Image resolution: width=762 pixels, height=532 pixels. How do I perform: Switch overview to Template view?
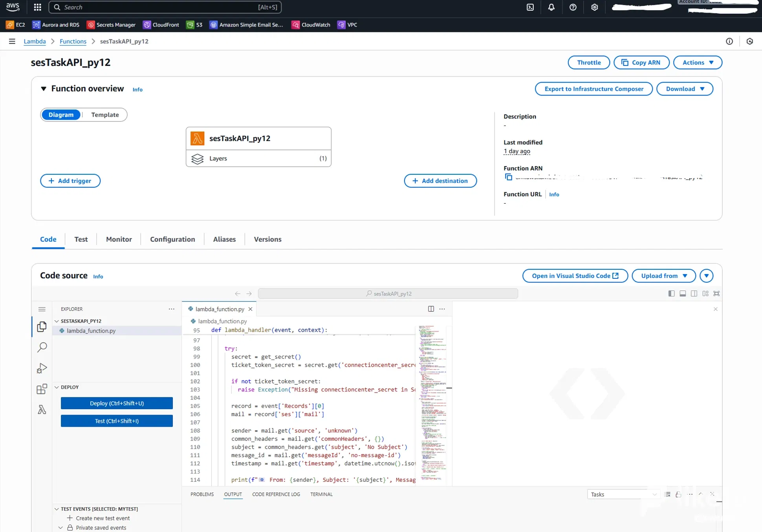(x=105, y=115)
